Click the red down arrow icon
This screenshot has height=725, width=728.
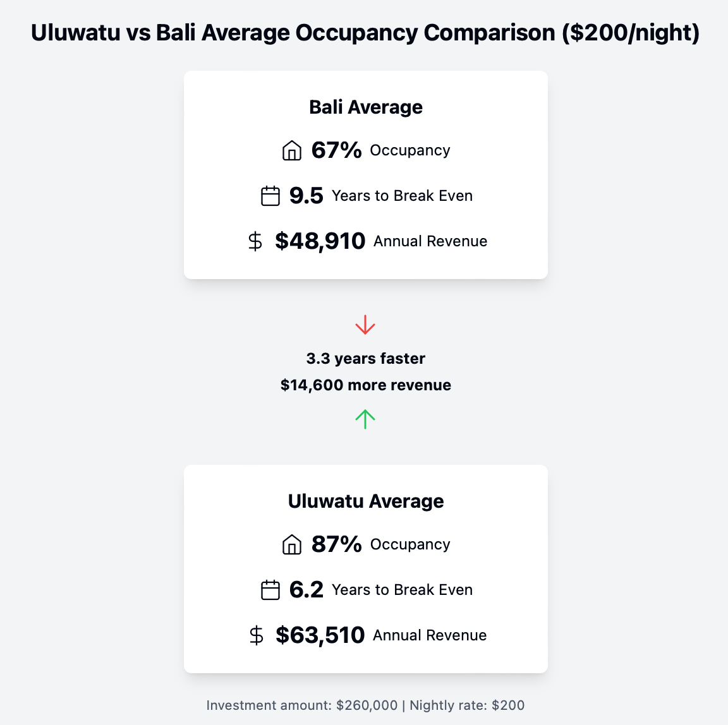click(x=365, y=325)
